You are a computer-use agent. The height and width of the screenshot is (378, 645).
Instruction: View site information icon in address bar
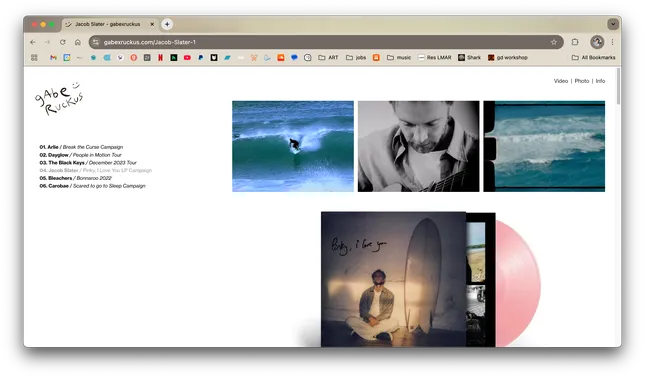[96, 42]
